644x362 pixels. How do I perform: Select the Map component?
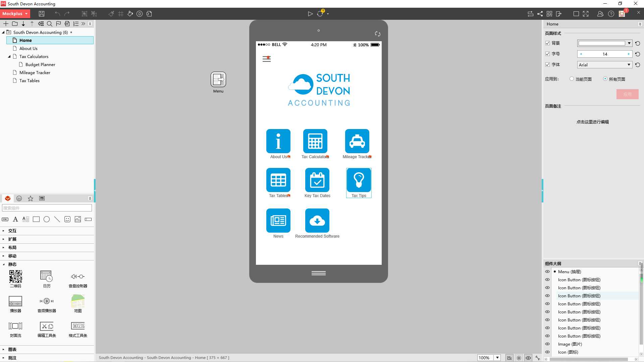[x=78, y=304]
